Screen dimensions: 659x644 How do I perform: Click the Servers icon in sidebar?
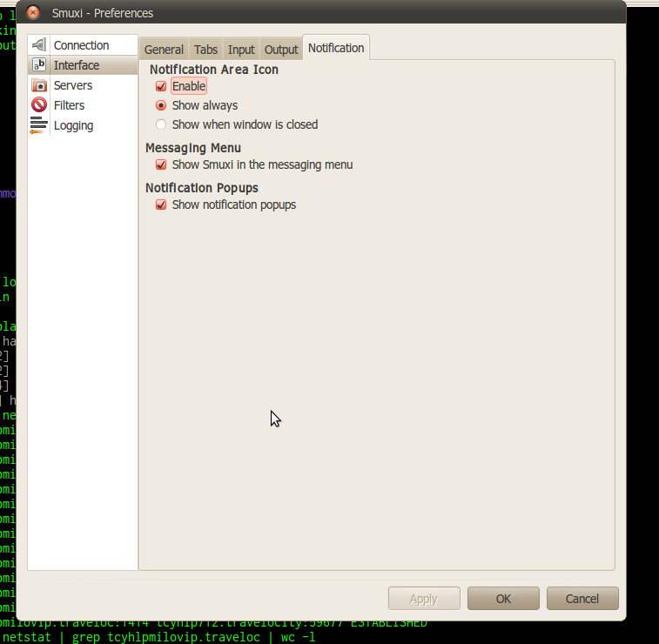point(39,85)
